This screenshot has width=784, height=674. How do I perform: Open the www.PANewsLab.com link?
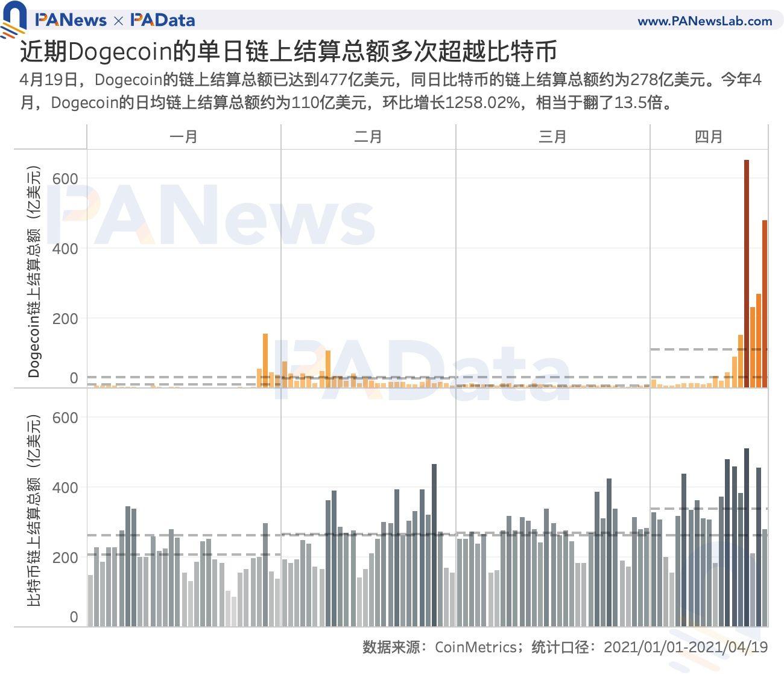704,21
